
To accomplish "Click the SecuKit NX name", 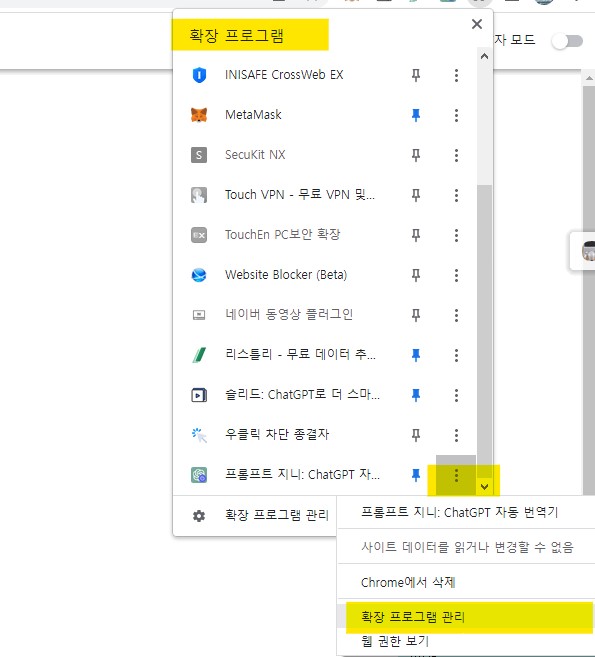I will pyautogui.click(x=255, y=155).
